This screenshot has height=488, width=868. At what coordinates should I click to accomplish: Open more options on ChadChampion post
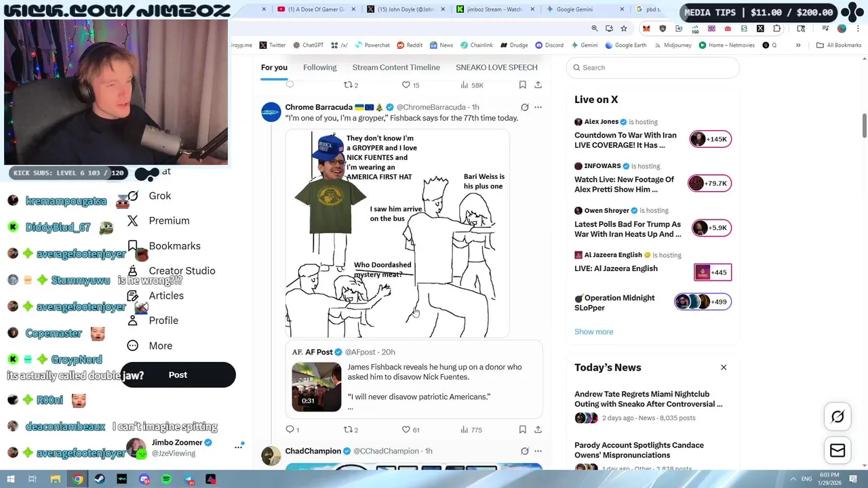(538, 451)
